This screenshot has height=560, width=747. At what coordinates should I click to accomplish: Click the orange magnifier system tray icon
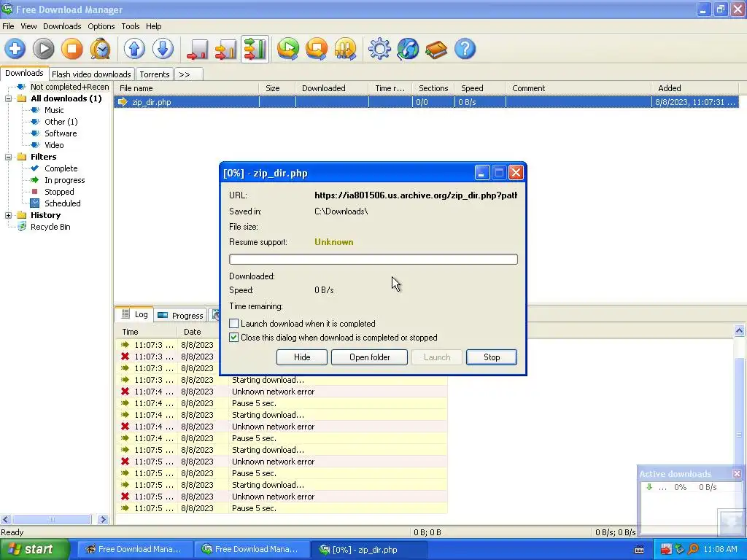pos(693,550)
